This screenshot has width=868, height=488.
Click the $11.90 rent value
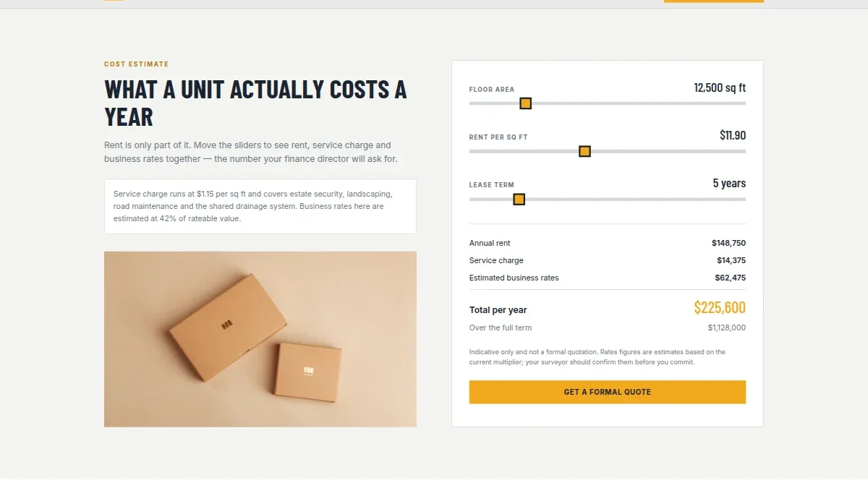pos(733,135)
